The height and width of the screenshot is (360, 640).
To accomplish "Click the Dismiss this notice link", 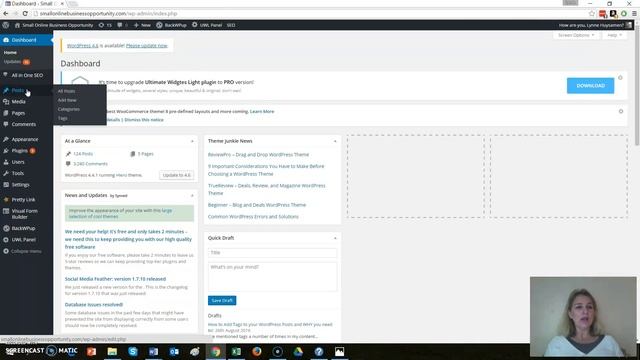I will pos(144,120).
